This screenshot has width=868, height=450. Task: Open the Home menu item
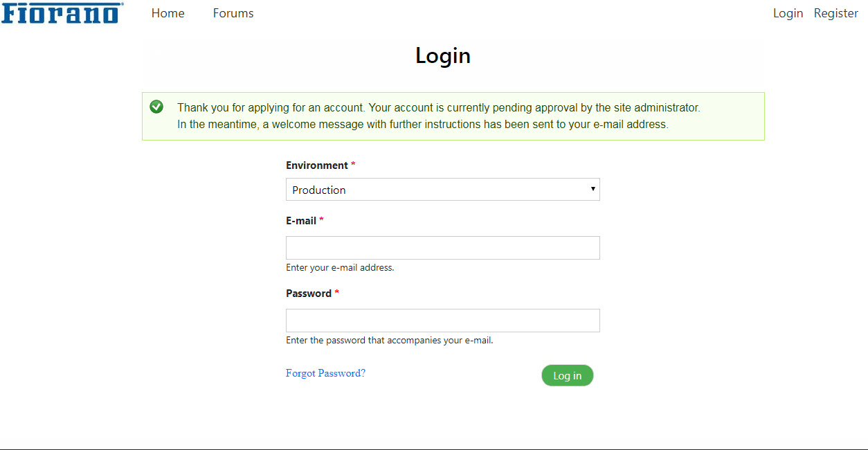pos(168,13)
